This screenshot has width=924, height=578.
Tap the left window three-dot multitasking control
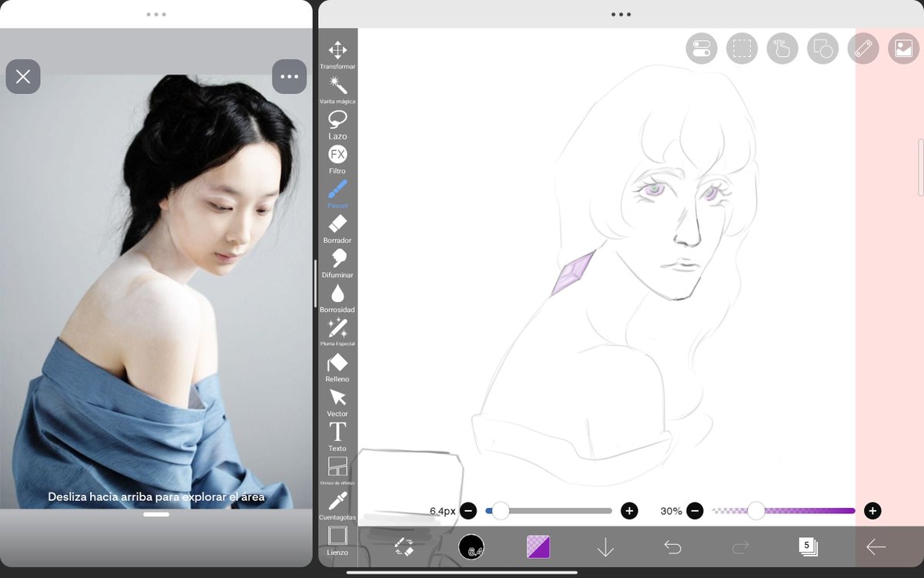pyautogui.click(x=156, y=14)
